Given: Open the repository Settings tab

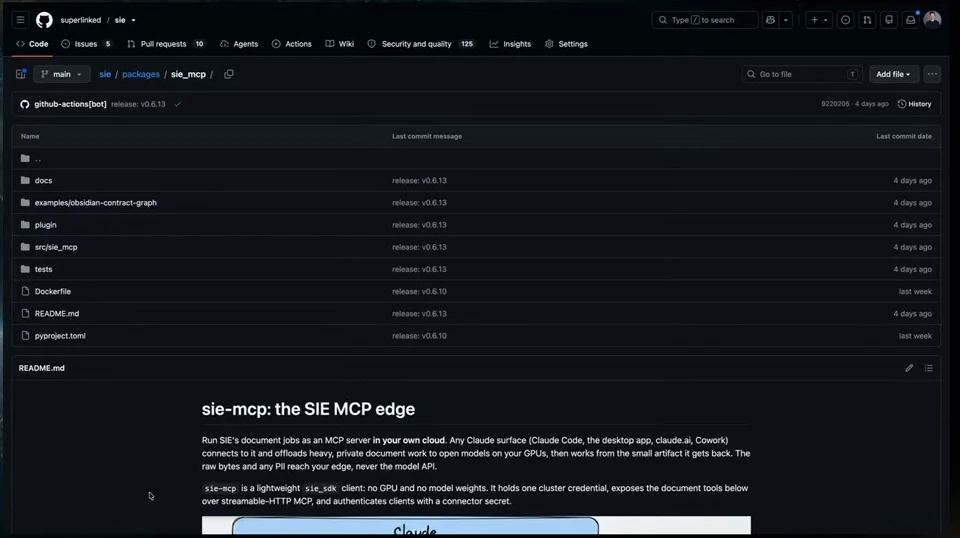Looking at the screenshot, I should pyautogui.click(x=566, y=44).
